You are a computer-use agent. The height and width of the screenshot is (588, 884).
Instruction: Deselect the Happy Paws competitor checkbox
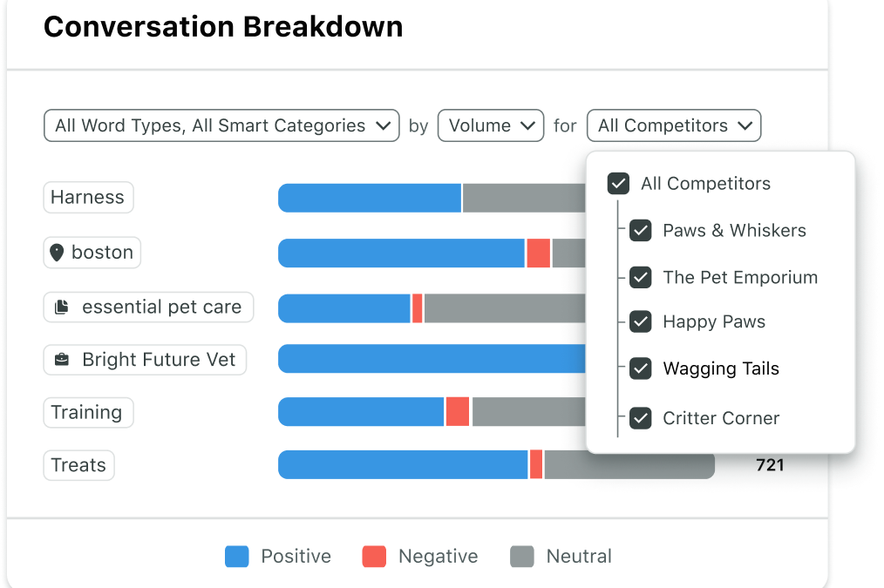[641, 321]
